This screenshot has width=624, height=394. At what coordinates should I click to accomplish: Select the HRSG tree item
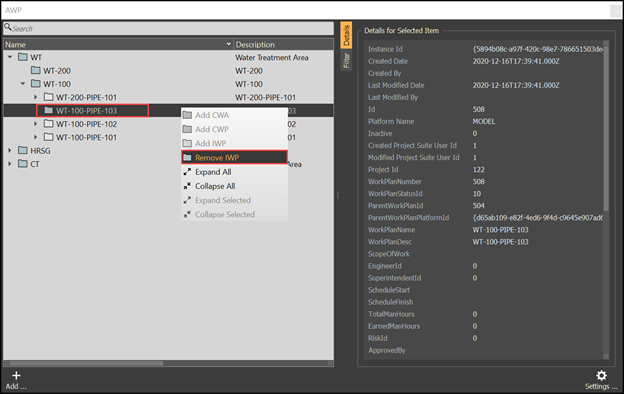click(x=40, y=151)
